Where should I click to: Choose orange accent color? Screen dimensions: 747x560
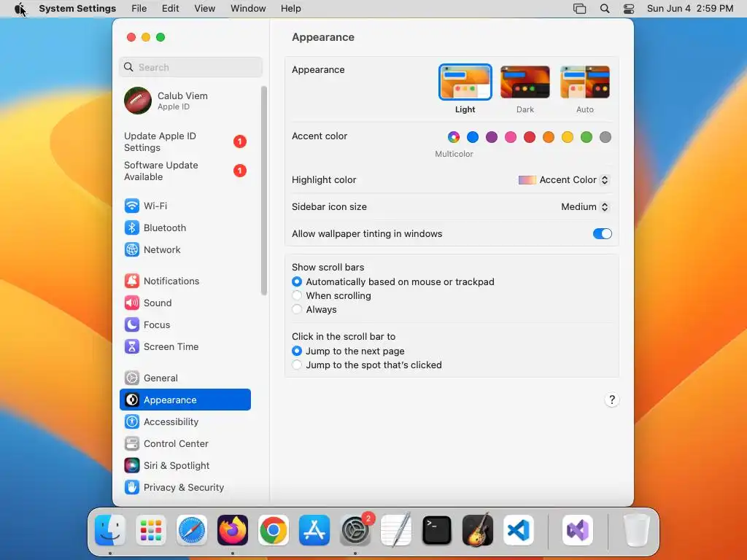tap(549, 137)
